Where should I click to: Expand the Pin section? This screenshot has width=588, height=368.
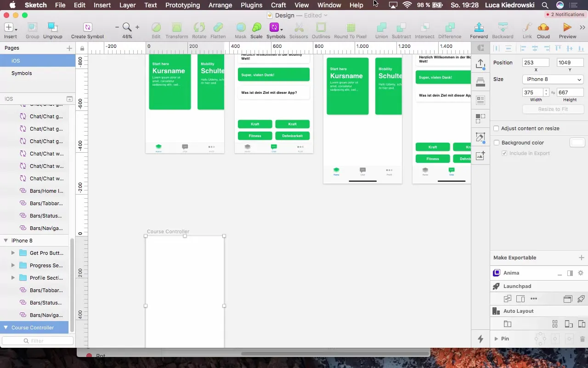[496, 339]
